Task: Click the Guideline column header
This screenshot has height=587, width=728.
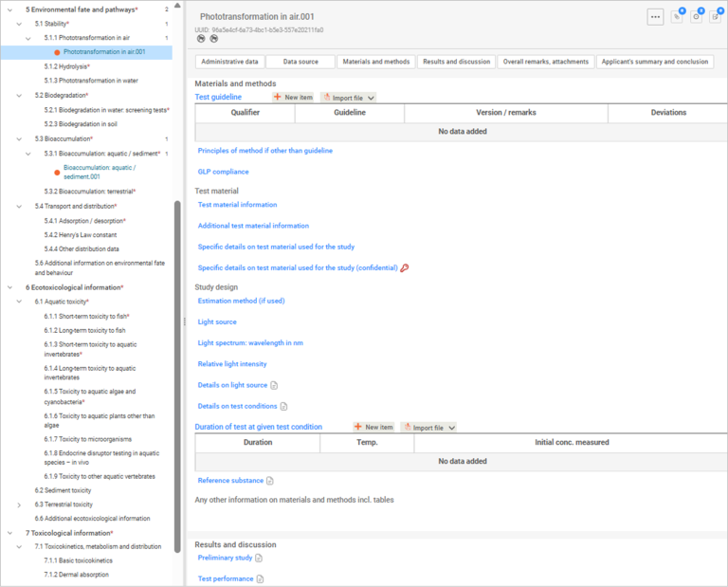Action: coord(350,113)
